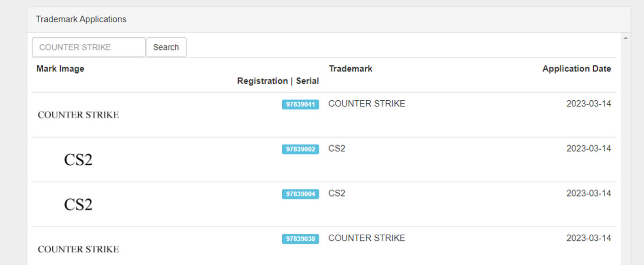Open serial badge 97839004
644x265 pixels.
pyautogui.click(x=300, y=194)
